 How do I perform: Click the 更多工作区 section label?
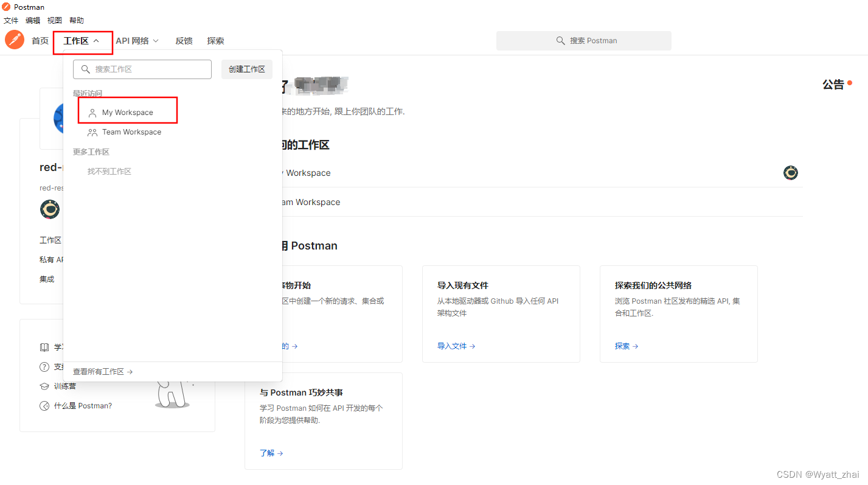(x=91, y=152)
